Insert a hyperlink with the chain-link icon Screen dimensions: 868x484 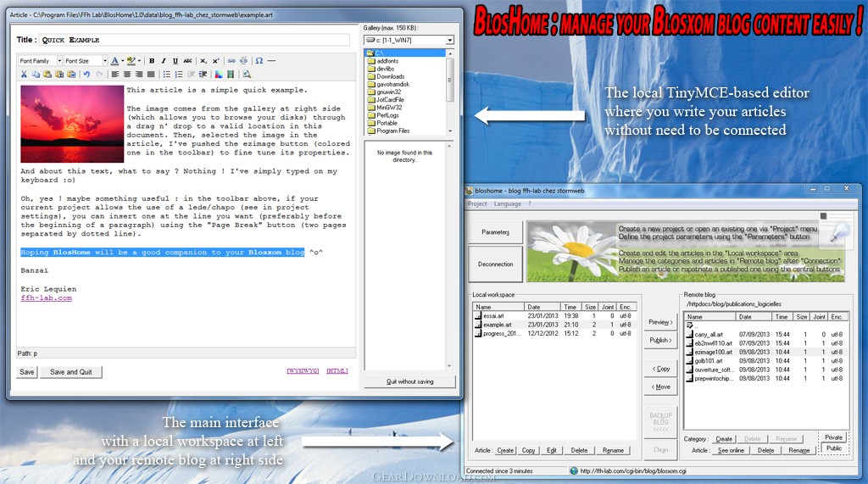(x=231, y=61)
